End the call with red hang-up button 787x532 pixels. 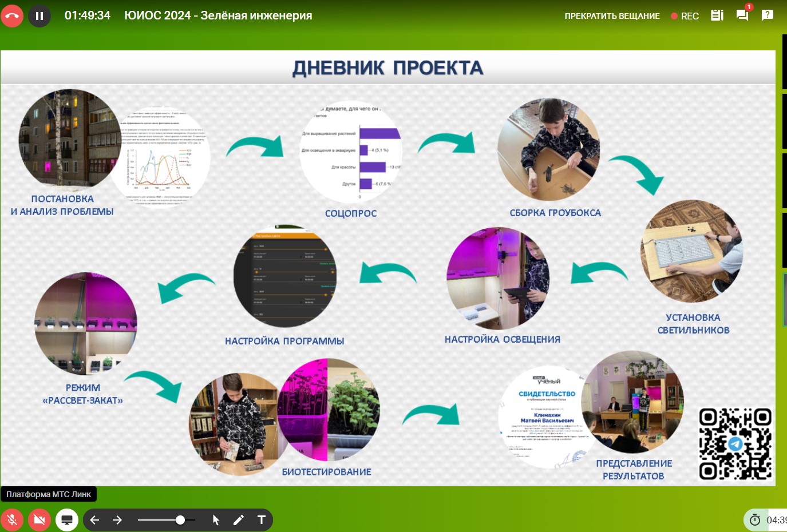11,15
